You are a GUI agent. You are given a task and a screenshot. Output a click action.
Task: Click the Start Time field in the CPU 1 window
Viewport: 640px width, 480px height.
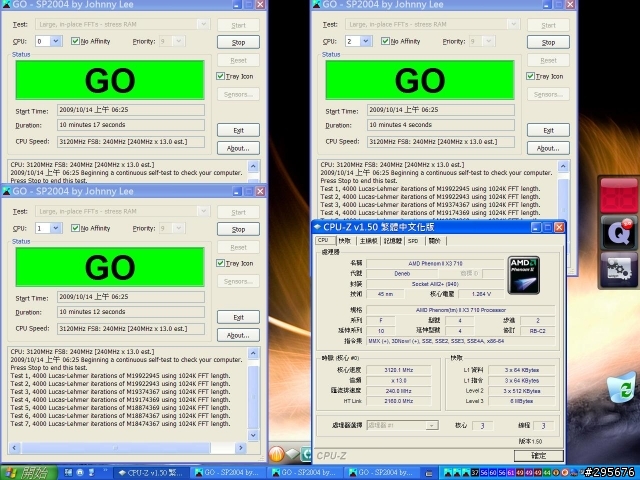point(131,297)
